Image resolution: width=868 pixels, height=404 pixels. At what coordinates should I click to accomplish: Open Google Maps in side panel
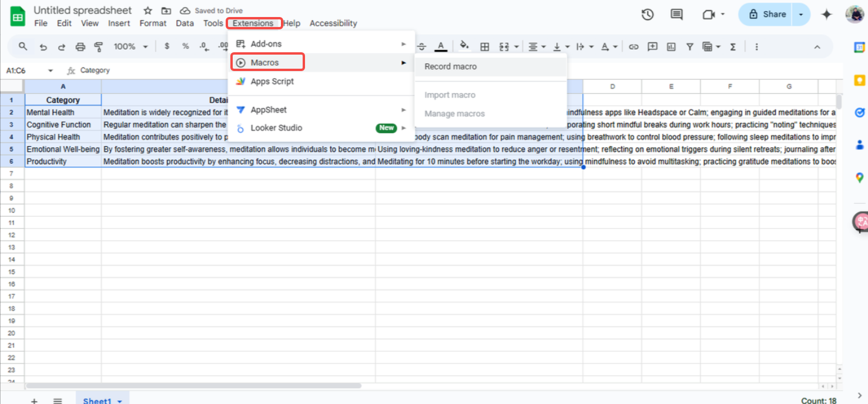click(x=859, y=177)
